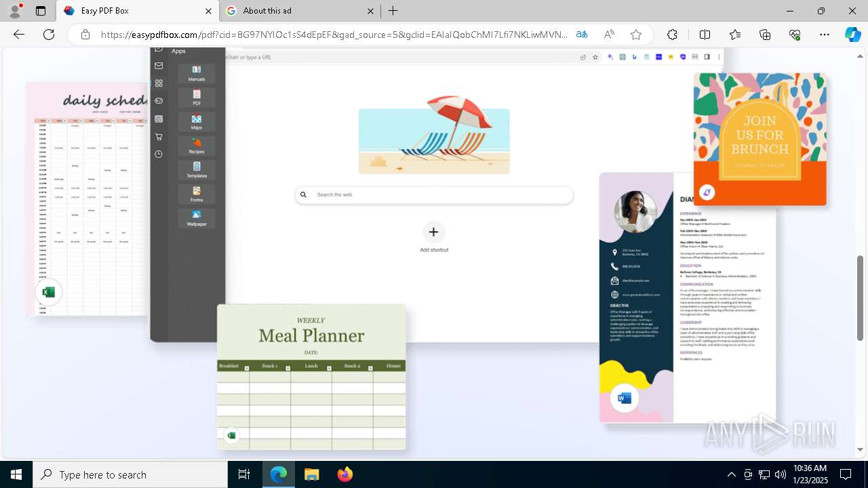Viewport: 868px width, 488px height.
Task: Click the Add shortcut plus button
Action: coord(433,232)
